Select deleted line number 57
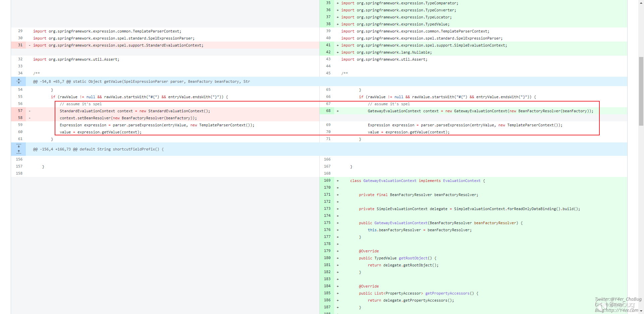This screenshot has height=314, width=644. [x=20, y=111]
